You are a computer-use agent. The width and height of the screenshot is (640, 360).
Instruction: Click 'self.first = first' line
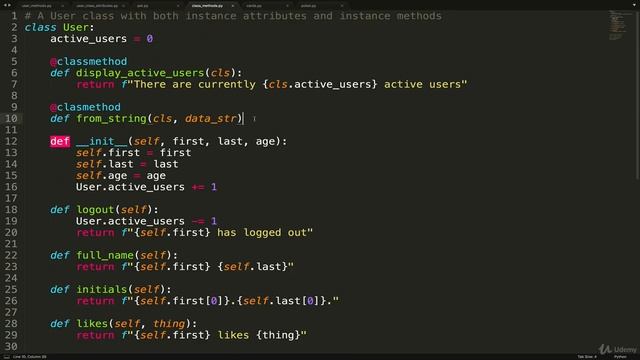click(x=133, y=153)
